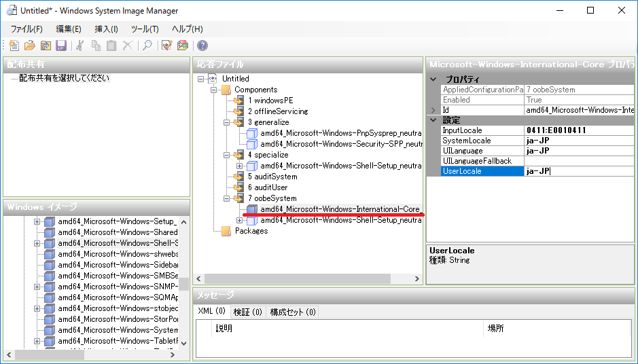Screen dimensions: 638x364
Task: Click the UILanguage value field
Action: tap(580, 151)
